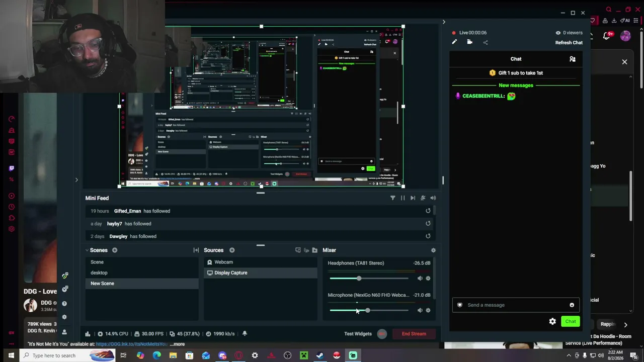Open chat settings gear

(x=552, y=321)
